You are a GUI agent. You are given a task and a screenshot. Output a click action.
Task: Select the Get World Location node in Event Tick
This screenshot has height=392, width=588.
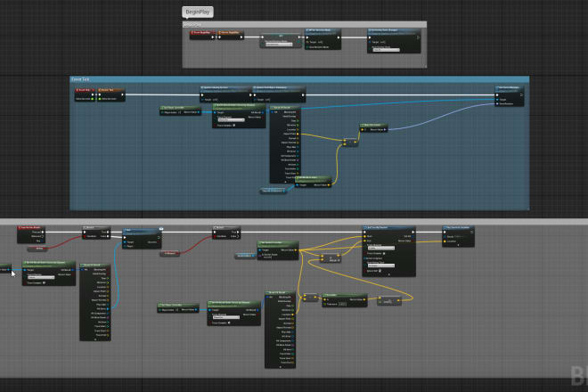point(313,182)
